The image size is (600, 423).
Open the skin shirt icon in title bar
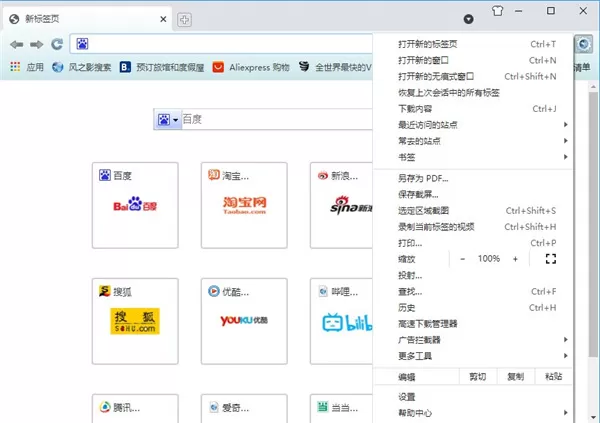pyautogui.click(x=497, y=11)
